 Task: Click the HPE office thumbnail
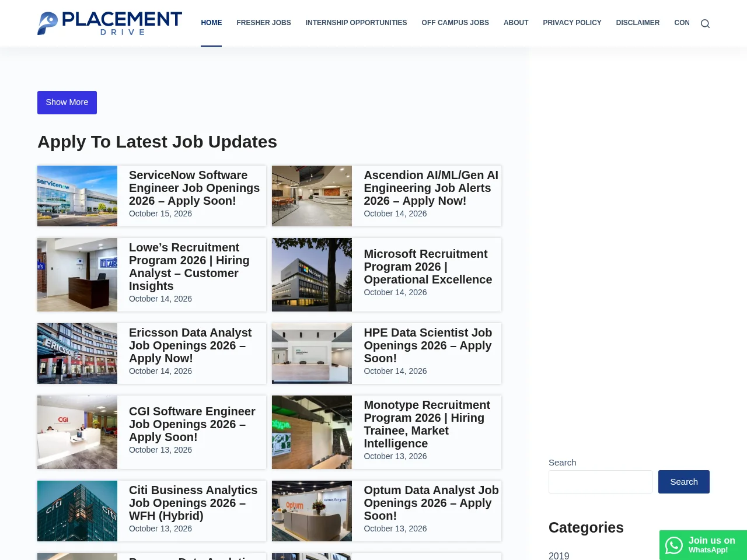point(312,353)
